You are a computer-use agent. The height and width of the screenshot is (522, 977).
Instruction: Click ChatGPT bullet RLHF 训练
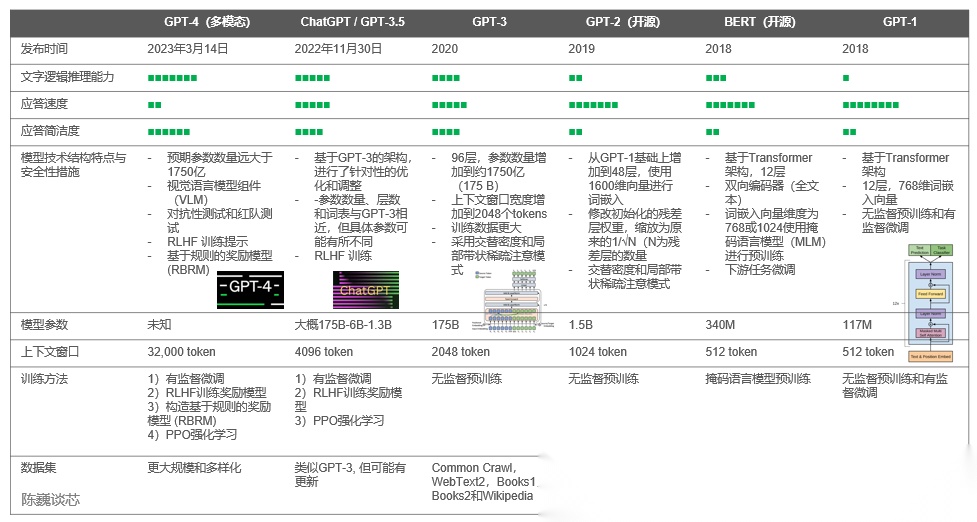(x=343, y=255)
